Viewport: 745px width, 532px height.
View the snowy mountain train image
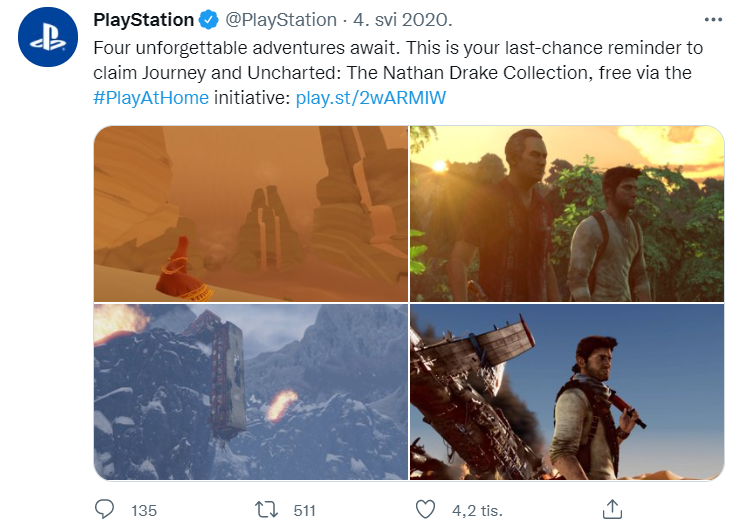pyautogui.click(x=250, y=392)
